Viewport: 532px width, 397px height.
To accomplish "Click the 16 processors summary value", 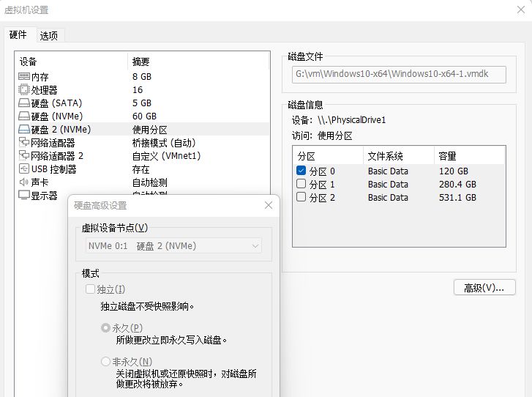I will pos(138,90).
